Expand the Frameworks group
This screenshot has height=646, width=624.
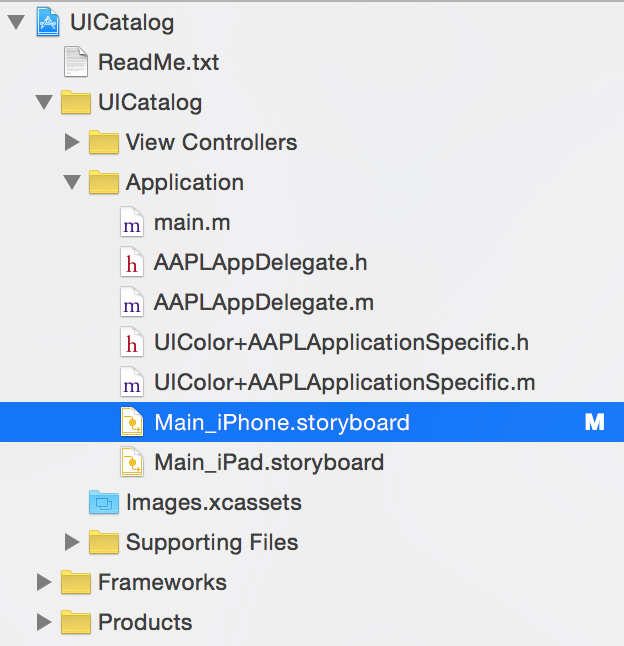(x=43, y=582)
